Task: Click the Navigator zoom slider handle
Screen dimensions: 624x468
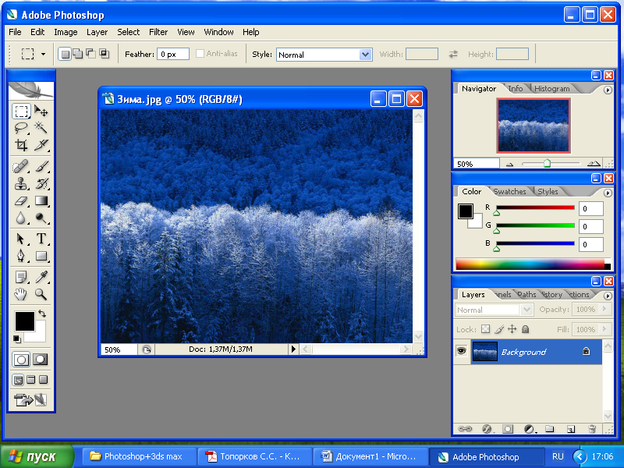Action: [547, 163]
